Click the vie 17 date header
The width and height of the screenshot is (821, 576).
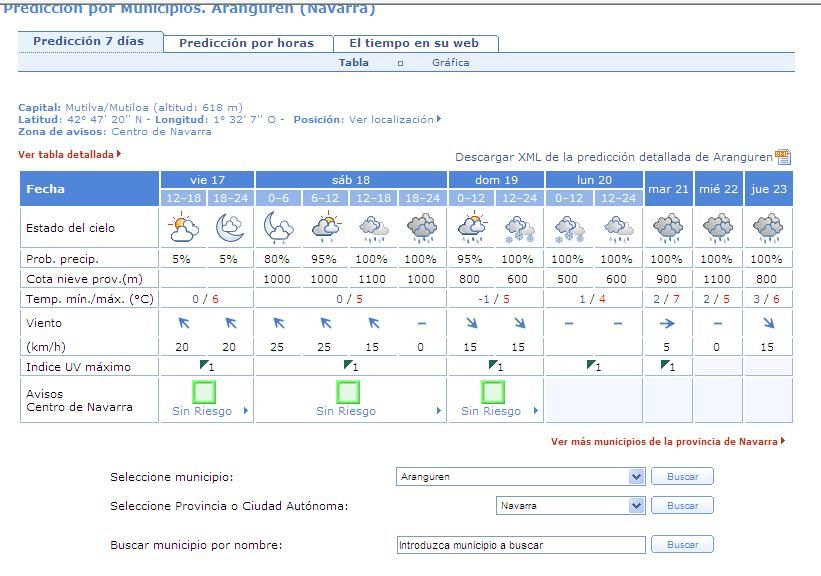207,180
